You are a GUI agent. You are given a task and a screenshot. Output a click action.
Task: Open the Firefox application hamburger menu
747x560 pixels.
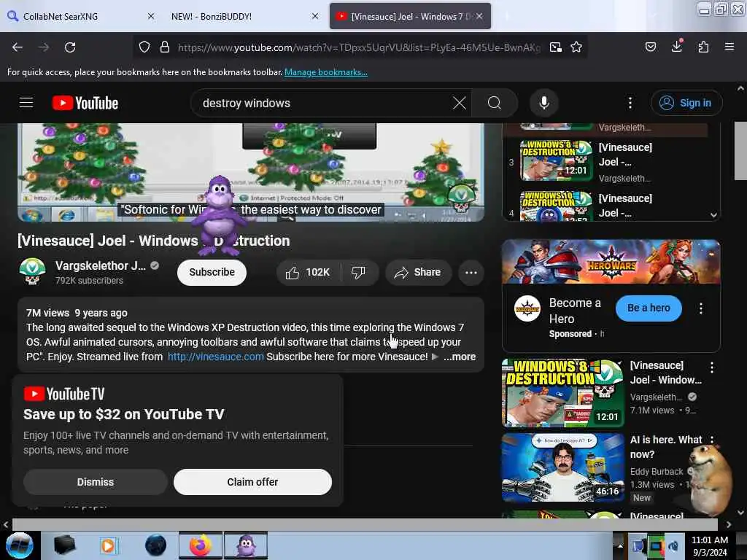[x=729, y=47]
